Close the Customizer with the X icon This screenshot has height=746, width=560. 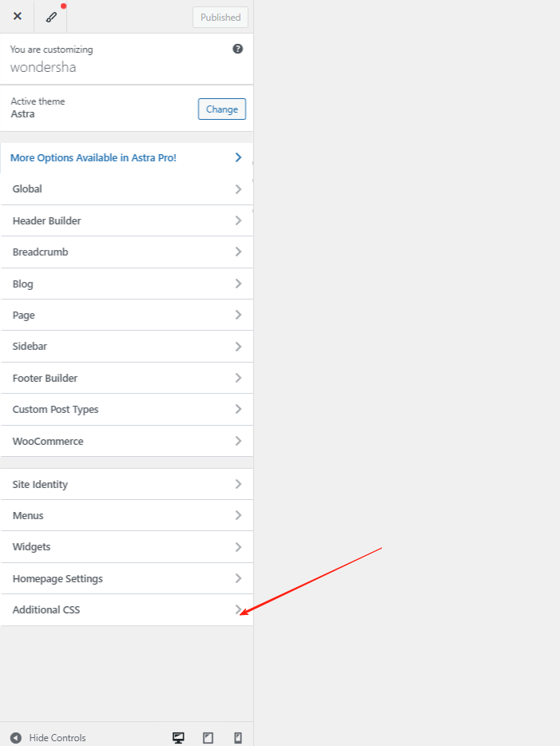click(x=18, y=16)
